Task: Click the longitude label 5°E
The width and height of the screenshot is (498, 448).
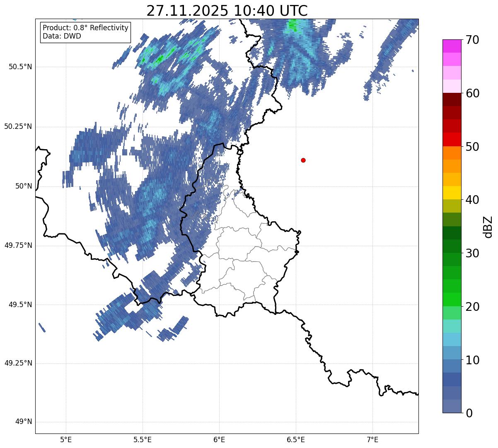Action: pyautogui.click(x=66, y=439)
